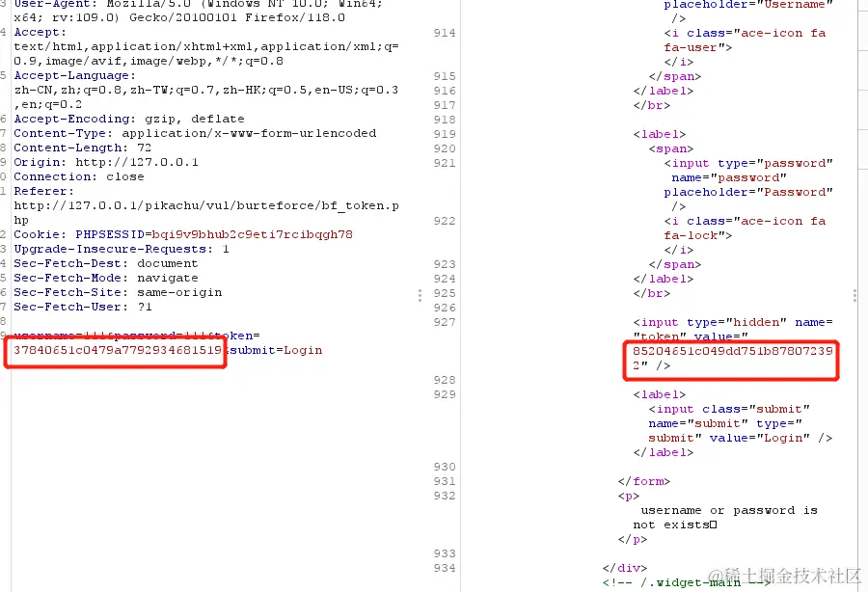Click the '<label>' tag on line 919
868x592 pixels.
660,134
